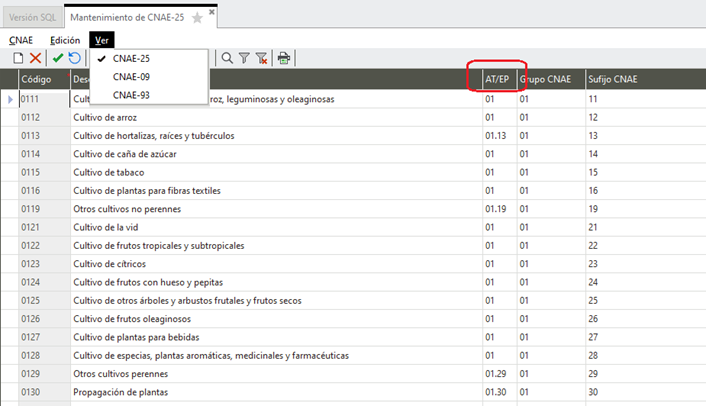Collapse the open Ver menu
The image size is (706, 406).
(102, 39)
